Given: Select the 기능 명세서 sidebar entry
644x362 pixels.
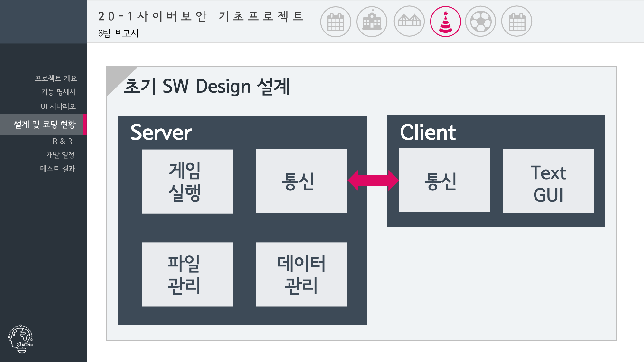Looking at the screenshot, I should [60, 92].
